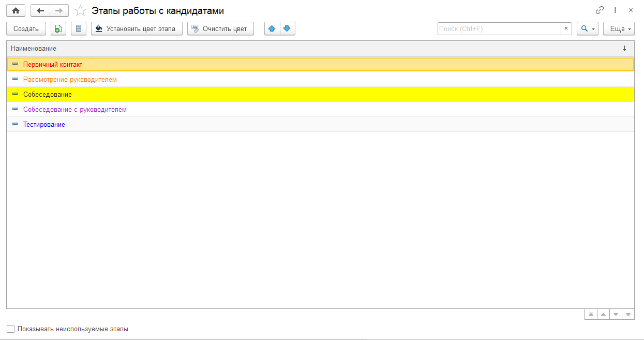Navigate forward with the right arrow
The image size is (644, 340).
coord(59,10)
